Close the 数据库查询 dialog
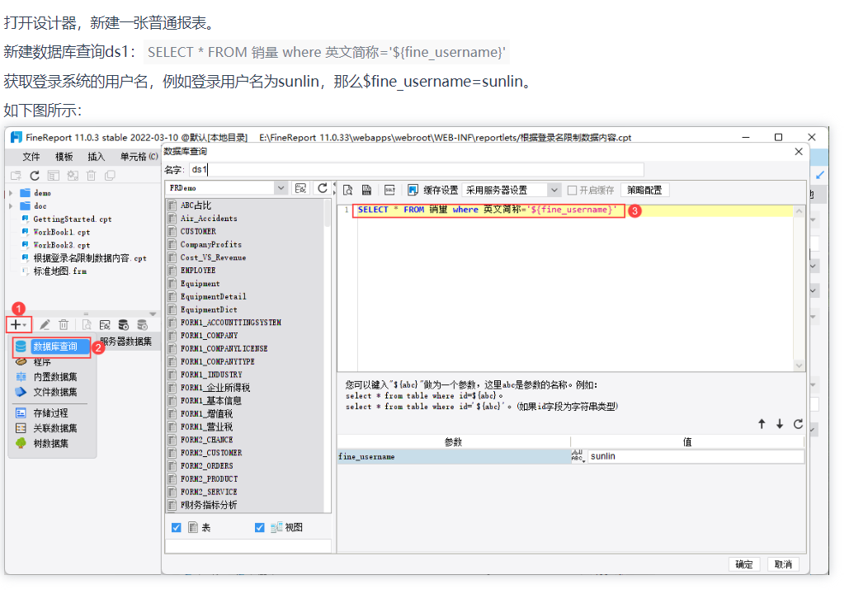This screenshot has height=594, width=868. 798,152
